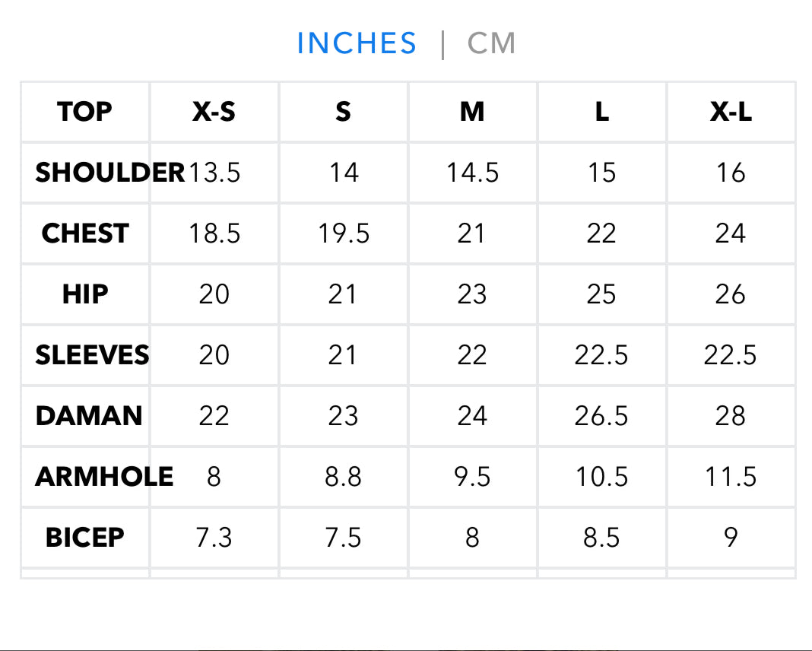Click the SLEEVES row label
Image resolution: width=812 pixels, height=651 pixels.
pos(92,354)
